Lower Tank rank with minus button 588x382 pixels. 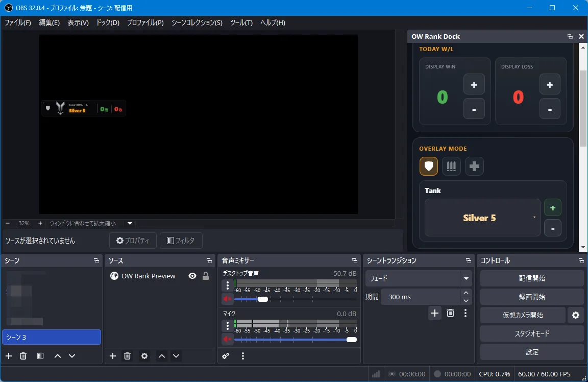[x=552, y=228]
